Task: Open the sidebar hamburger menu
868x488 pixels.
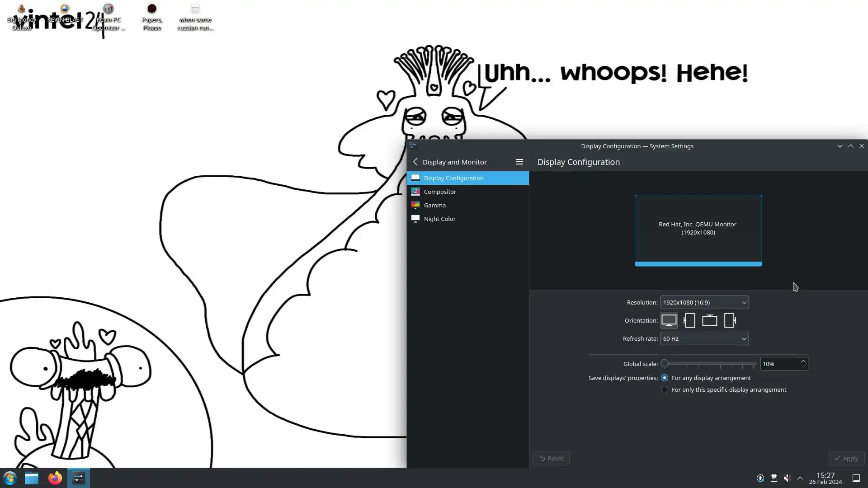Action: [x=519, y=162]
